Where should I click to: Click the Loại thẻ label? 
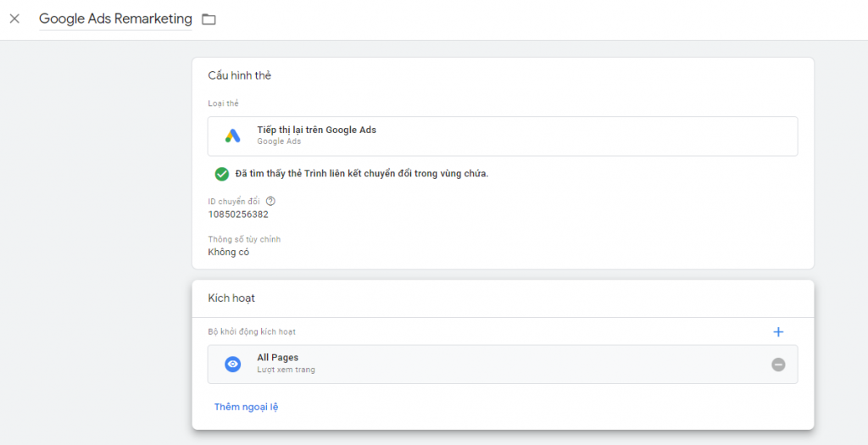223,103
